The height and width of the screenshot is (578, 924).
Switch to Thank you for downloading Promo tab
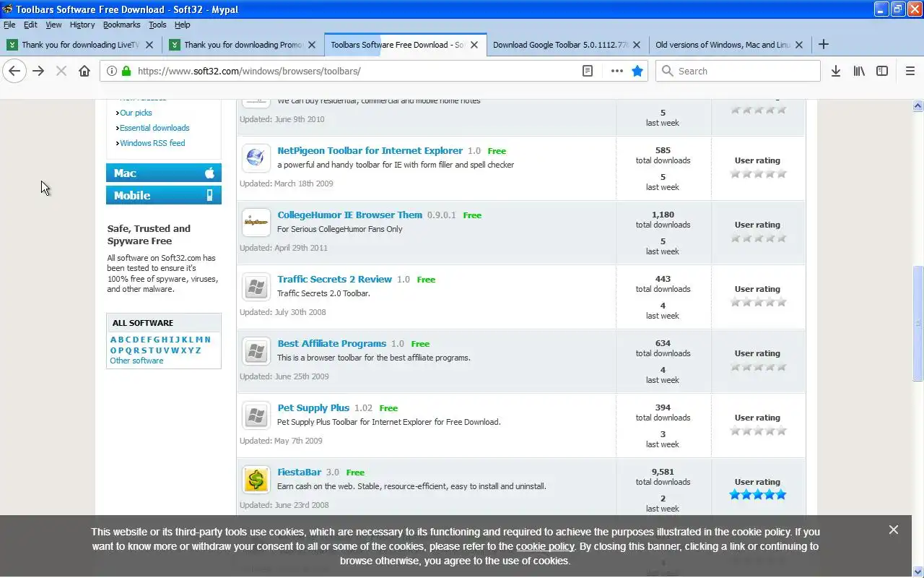(243, 44)
